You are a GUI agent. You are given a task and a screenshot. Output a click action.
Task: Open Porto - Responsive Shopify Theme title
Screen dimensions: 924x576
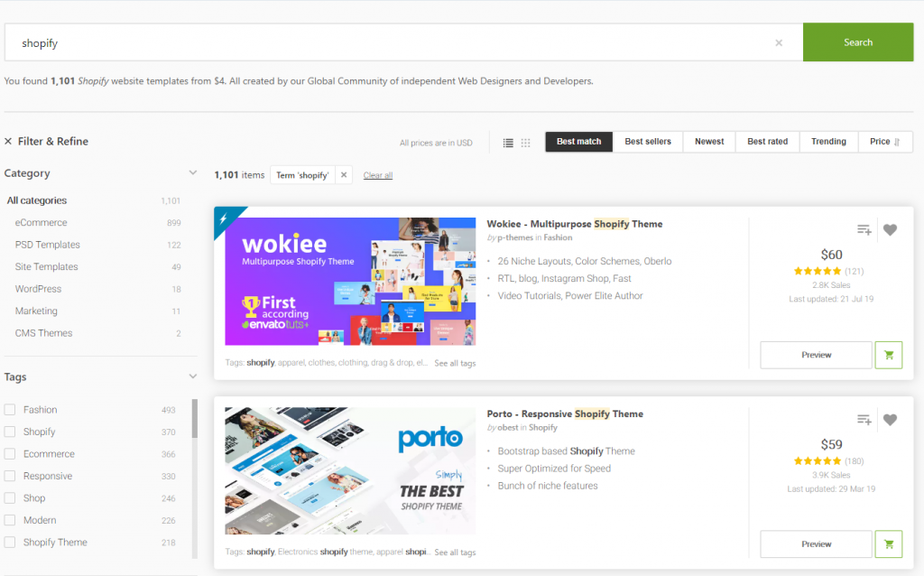565,413
